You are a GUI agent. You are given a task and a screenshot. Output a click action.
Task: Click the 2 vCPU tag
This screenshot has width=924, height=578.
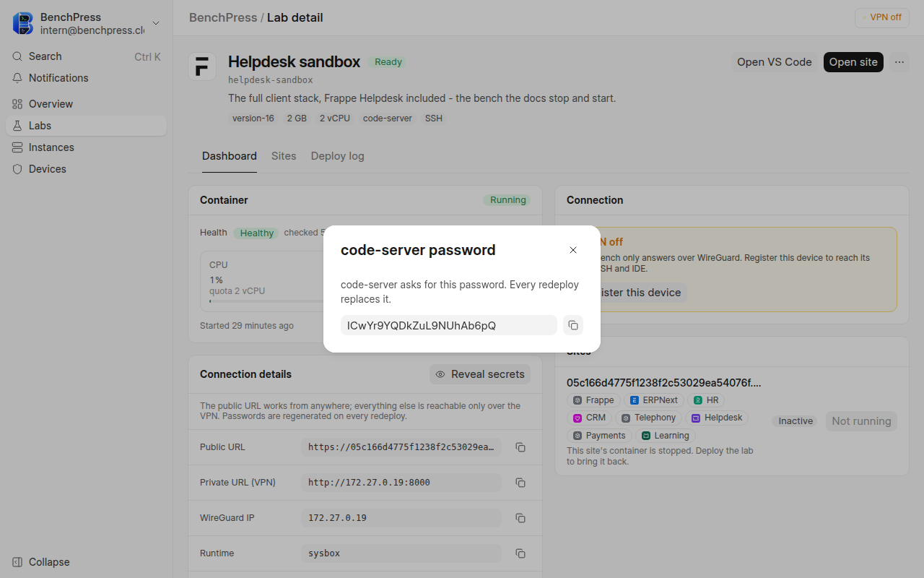pos(335,118)
